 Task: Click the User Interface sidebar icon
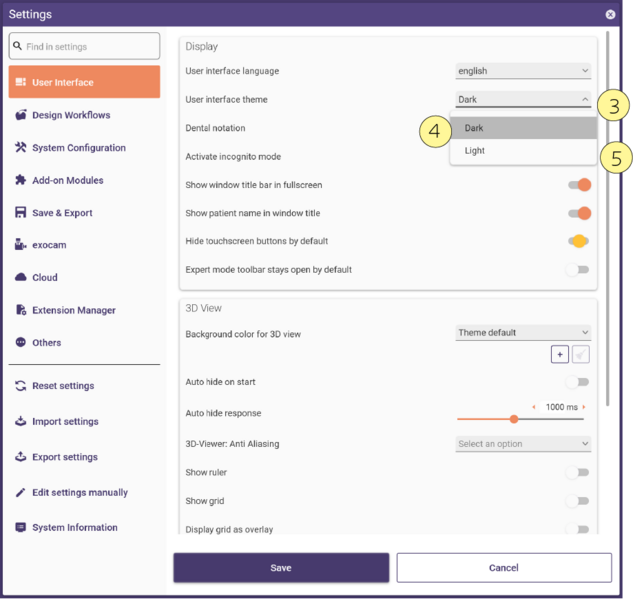(x=21, y=82)
